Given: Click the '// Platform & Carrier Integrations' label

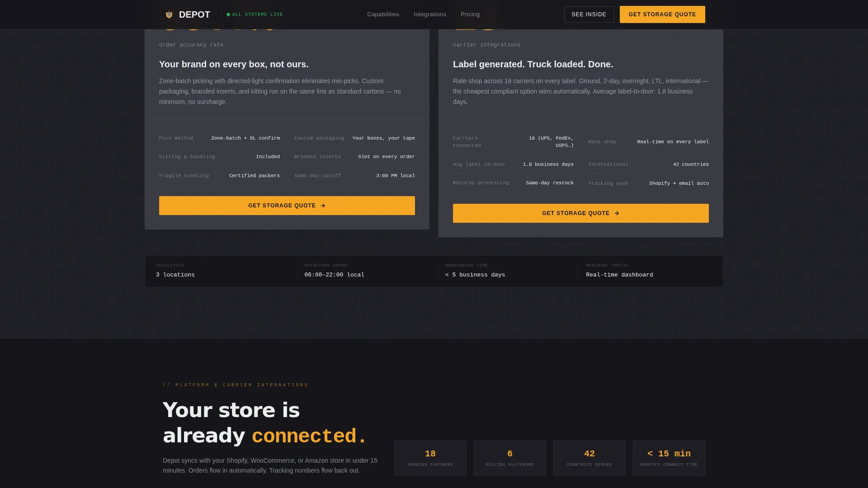Looking at the screenshot, I should [x=236, y=385].
